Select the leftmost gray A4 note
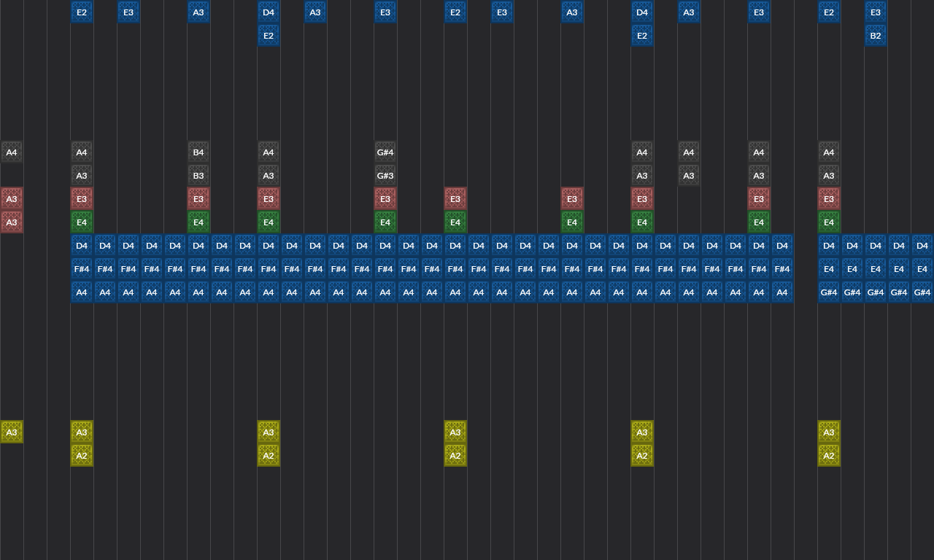Image resolution: width=934 pixels, height=560 pixels. coord(12,152)
